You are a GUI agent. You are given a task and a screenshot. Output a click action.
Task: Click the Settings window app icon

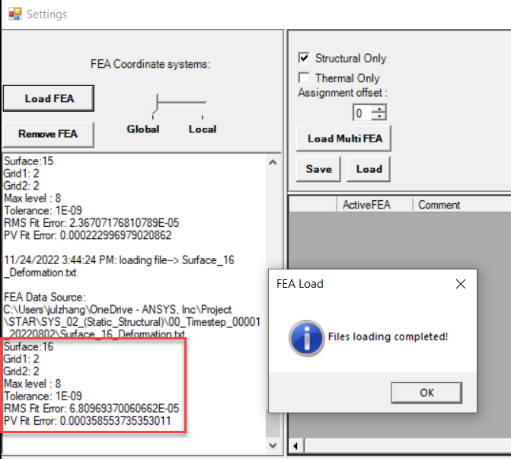[x=15, y=14]
